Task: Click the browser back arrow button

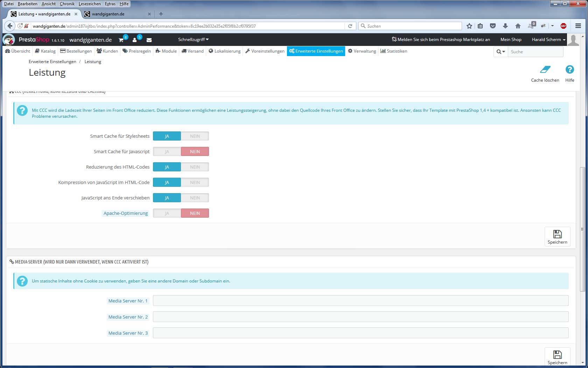Action: coord(10,26)
